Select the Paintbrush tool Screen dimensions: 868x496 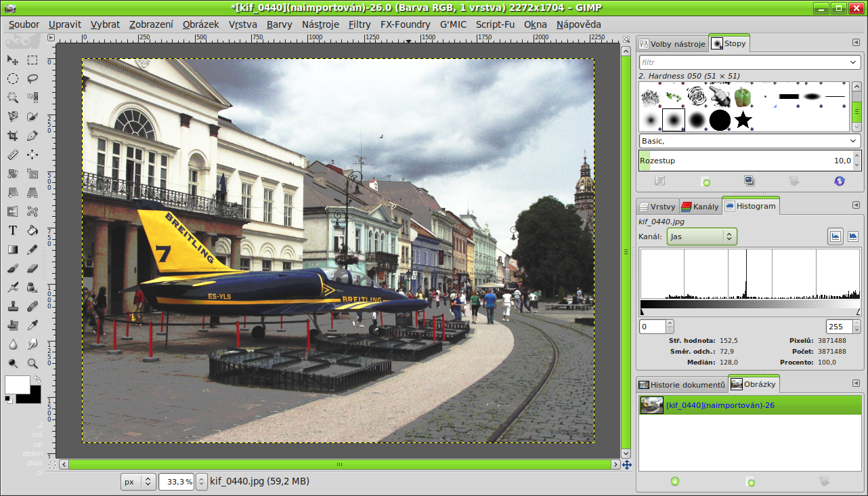tap(13, 268)
